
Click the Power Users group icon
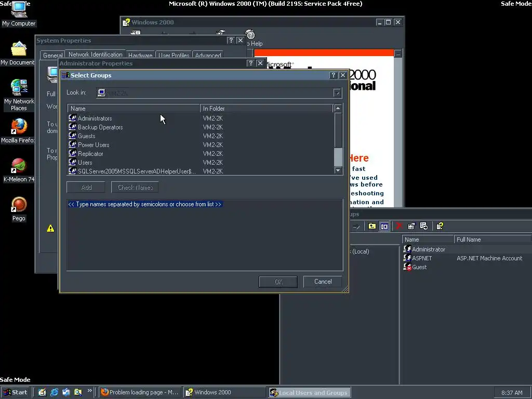(72, 144)
